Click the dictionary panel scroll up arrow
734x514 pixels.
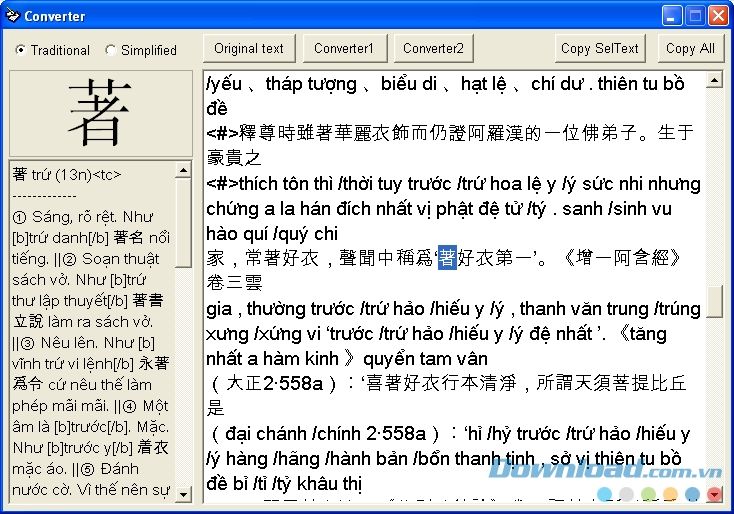click(183, 171)
